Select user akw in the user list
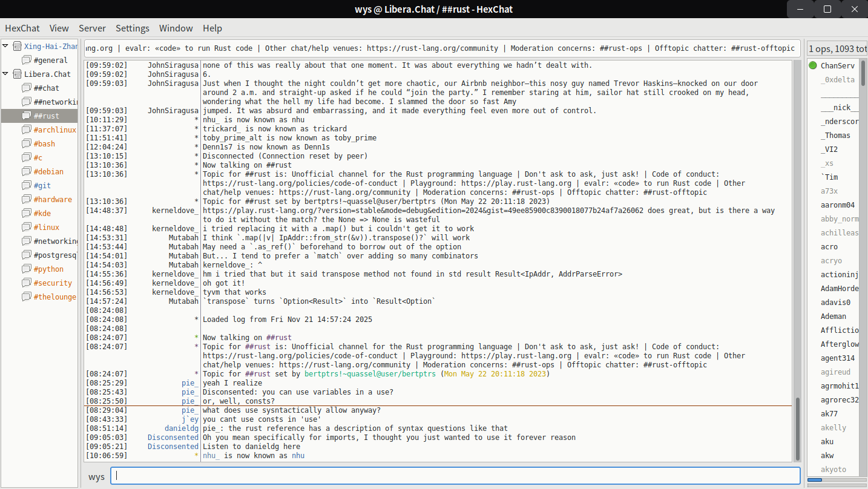Viewport: 868px width, 489px height. 827,455
